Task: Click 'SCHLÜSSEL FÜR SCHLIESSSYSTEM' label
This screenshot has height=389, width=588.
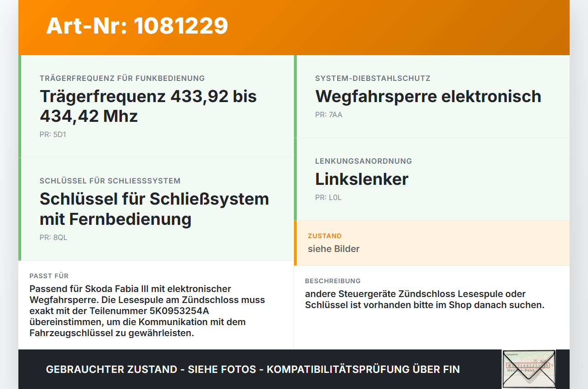Action: (x=110, y=181)
